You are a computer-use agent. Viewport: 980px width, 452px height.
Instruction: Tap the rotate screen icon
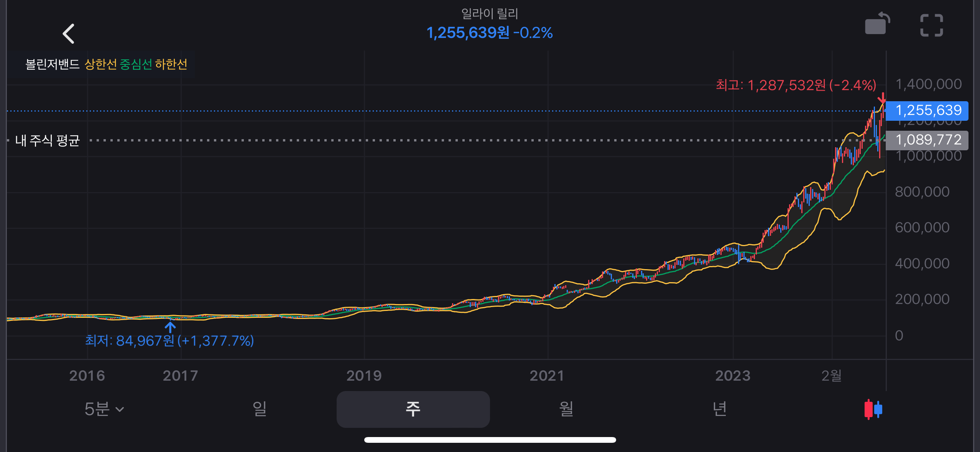click(x=877, y=24)
